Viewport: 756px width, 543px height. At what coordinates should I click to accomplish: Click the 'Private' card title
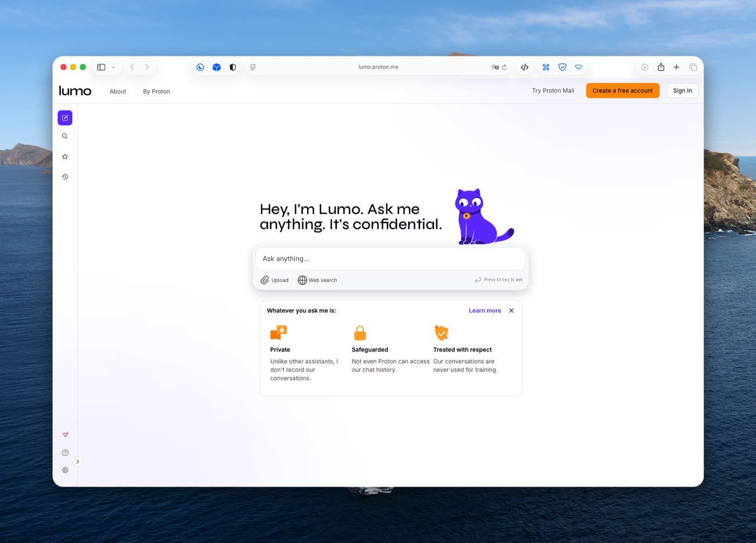(280, 350)
